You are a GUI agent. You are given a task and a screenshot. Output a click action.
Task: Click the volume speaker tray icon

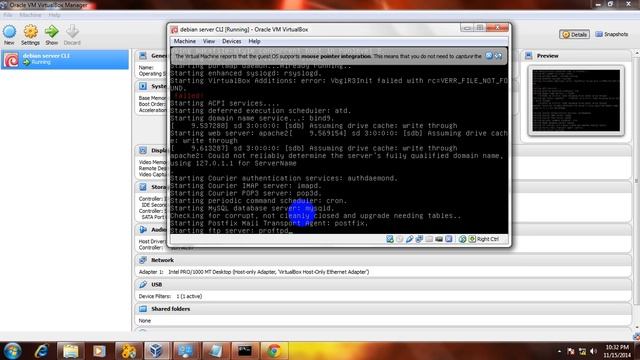click(593, 351)
